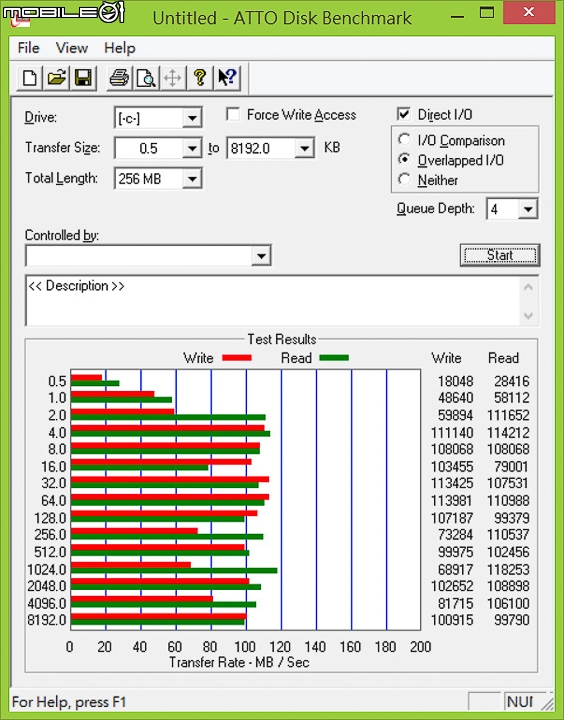Image resolution: width=564 pixels, height=720 pixels.
Task: Click the 8192.0 transfer size row label
Action: click(x=47, y=620)
